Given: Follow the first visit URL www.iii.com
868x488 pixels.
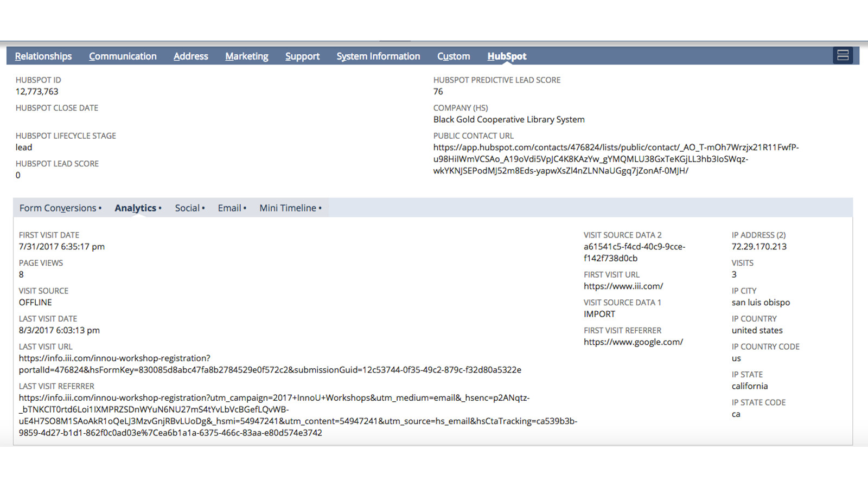Looking at the screenshot, I should (x=623, y=286).
